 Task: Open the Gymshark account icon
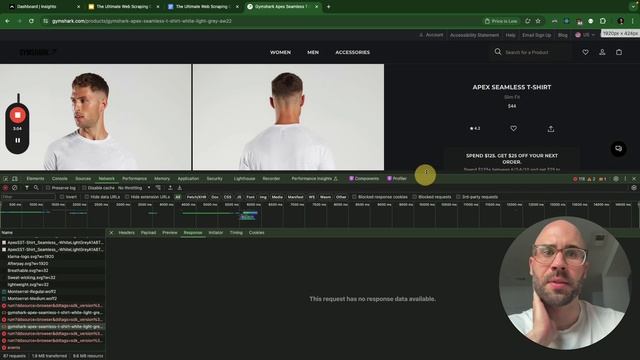pyautogui.click(x=602, y=52)
